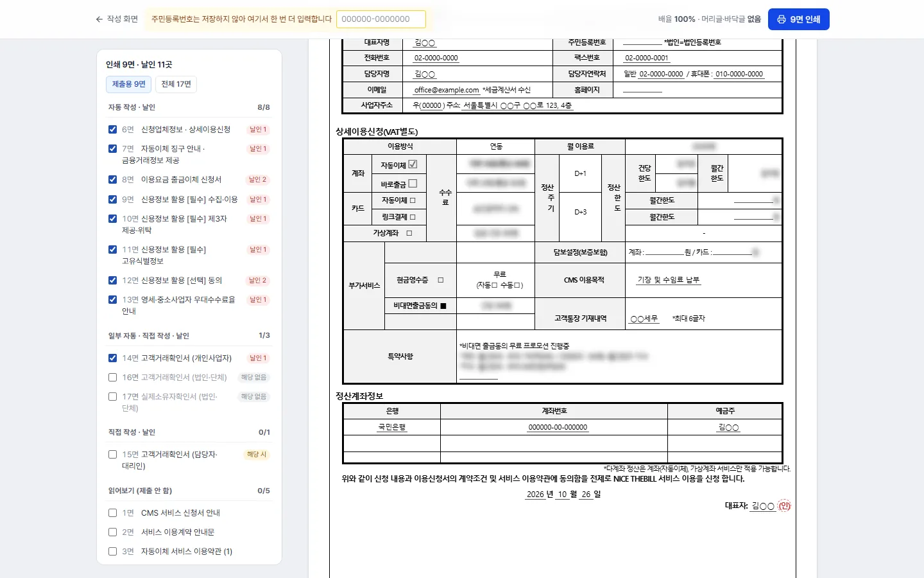Check 17면 실제소유자확인서 (법인·단체)
Screen dimensions: 924x578
(112, 397)
